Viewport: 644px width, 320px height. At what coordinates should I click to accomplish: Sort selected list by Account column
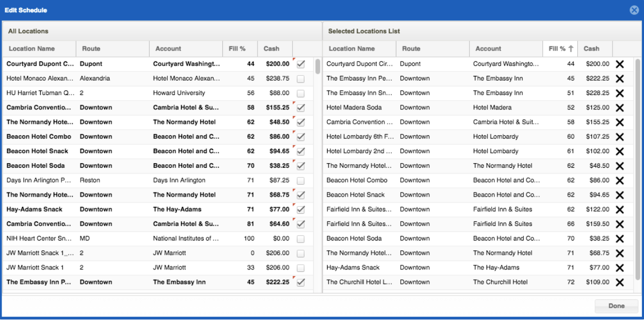tap(506, 49)
